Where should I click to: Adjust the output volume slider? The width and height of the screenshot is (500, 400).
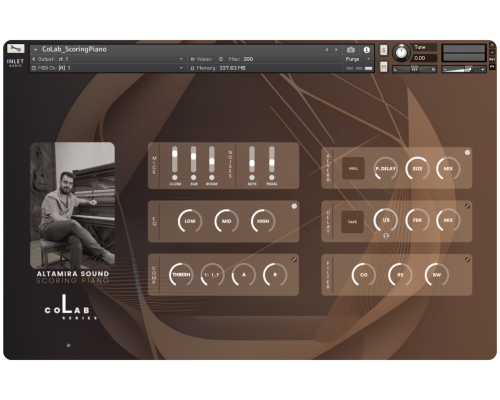click(x=464, y=69)
